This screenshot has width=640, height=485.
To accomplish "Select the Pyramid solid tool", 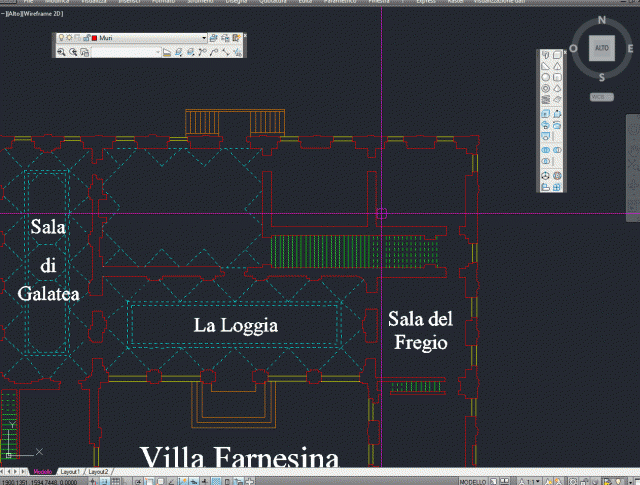I will tap(557, 88).
